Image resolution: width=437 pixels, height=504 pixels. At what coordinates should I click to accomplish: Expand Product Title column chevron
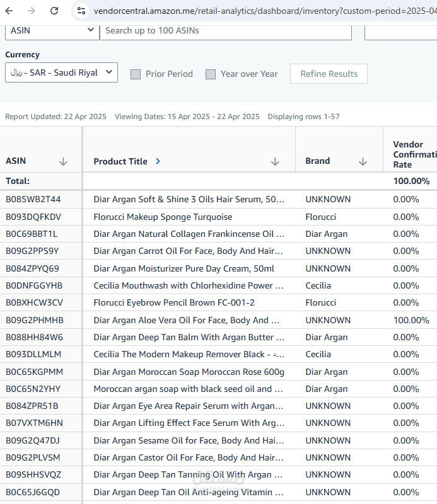[x=158, y=161]
